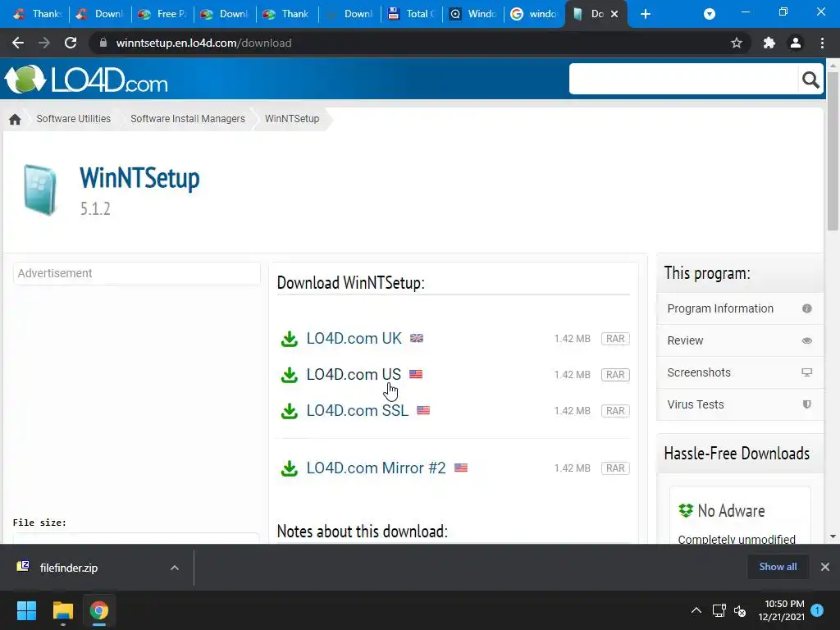840x630 pixels.
Task: Click into the LO4D search field
Action: pyautogui.click(x=683, y=80)
